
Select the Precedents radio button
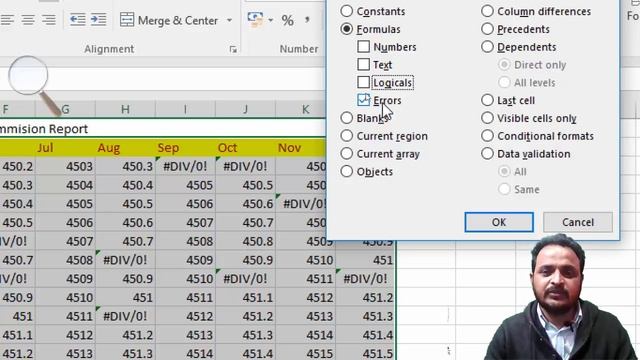(487, 29)
